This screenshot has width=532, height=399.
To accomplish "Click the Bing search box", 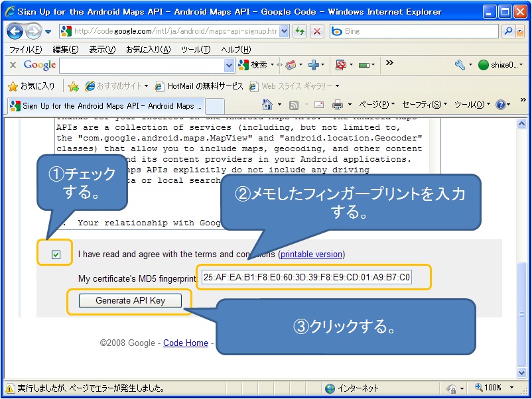I will coord(414,31).
